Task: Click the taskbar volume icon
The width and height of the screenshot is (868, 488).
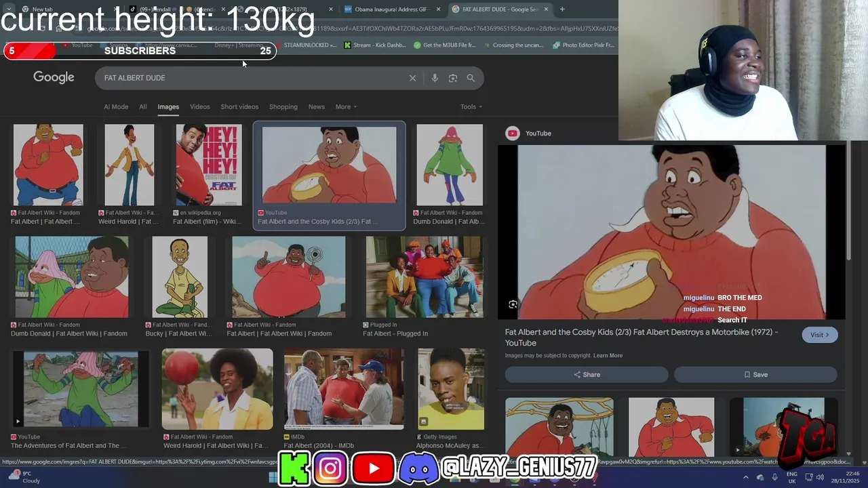Action: click(821, 477)
